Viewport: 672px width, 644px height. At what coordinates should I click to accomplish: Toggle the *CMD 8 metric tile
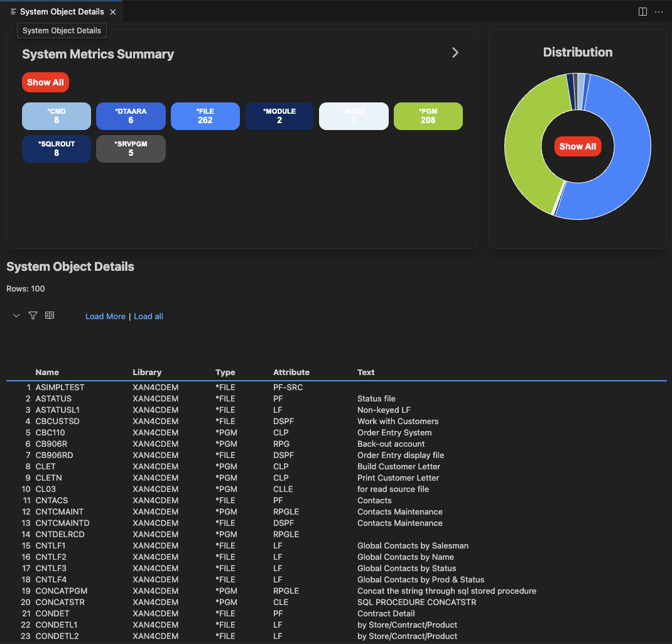(57, 116)
